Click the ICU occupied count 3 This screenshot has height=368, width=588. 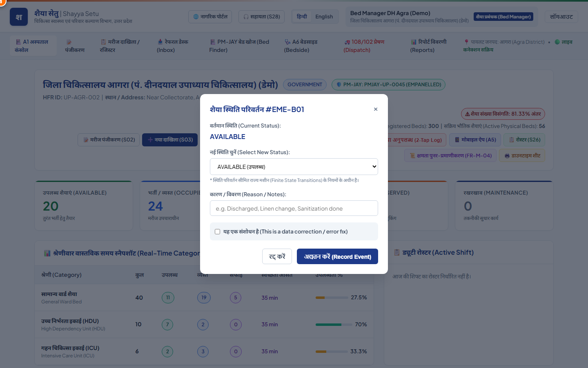203,351
